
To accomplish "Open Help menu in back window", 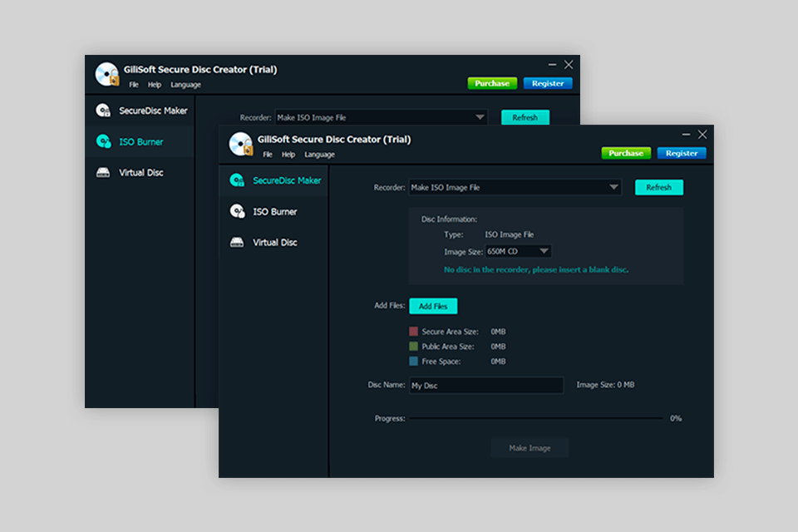I will 155,85.
